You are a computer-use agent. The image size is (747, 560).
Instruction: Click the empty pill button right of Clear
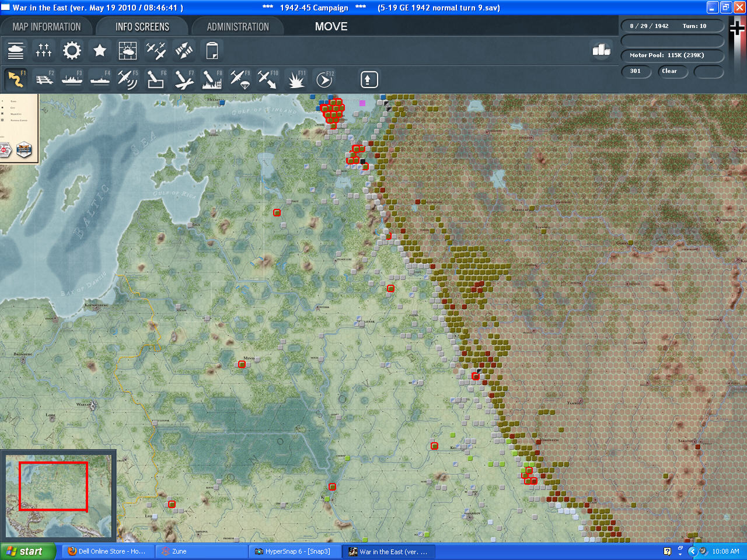(708, 71)
